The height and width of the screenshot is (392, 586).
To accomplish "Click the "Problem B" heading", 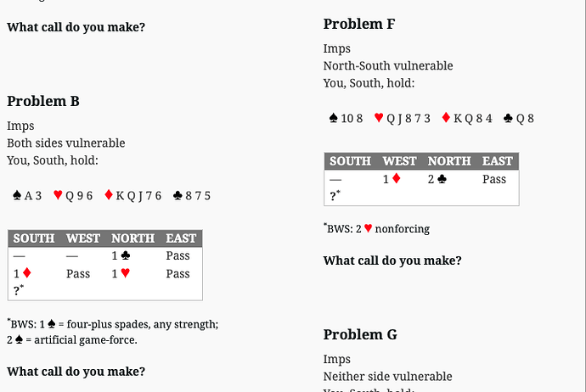I will [43, 102].
